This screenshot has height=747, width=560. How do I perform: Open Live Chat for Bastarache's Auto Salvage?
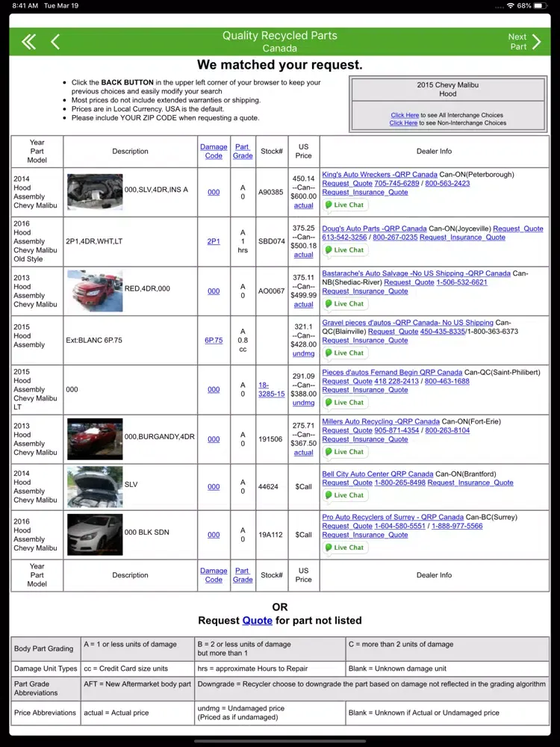(x=345, y=303)
